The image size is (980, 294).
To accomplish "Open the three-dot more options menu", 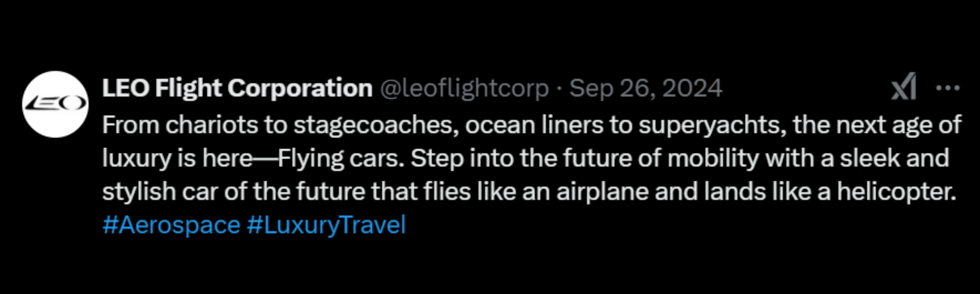I will click(x=947, y=88).
